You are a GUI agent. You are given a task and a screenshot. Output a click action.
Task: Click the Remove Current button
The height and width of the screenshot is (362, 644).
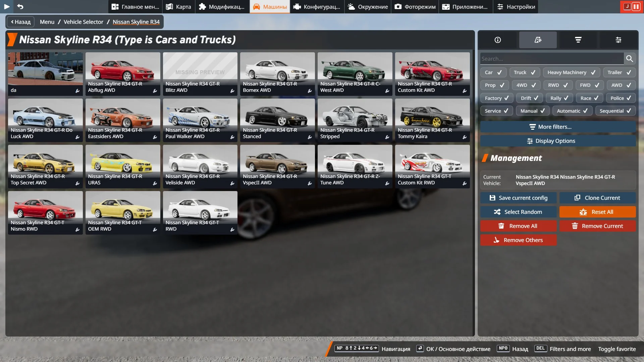tap(597, 226)
